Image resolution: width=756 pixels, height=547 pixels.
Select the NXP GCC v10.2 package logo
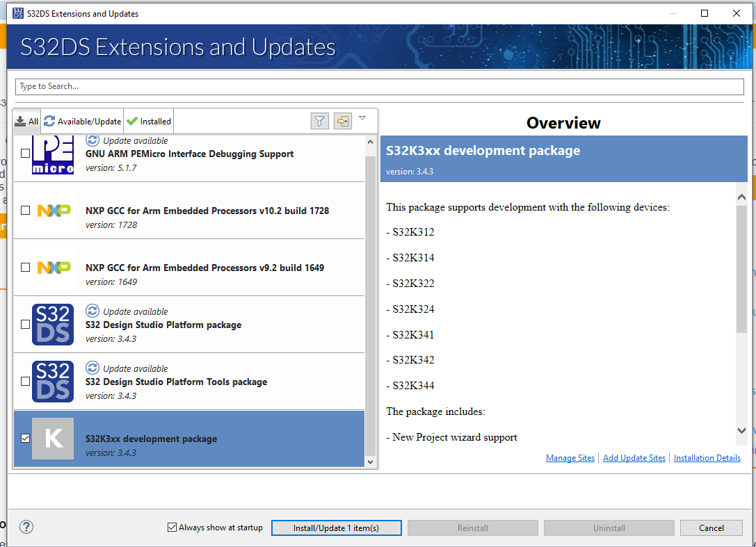[x=53, y=210]
